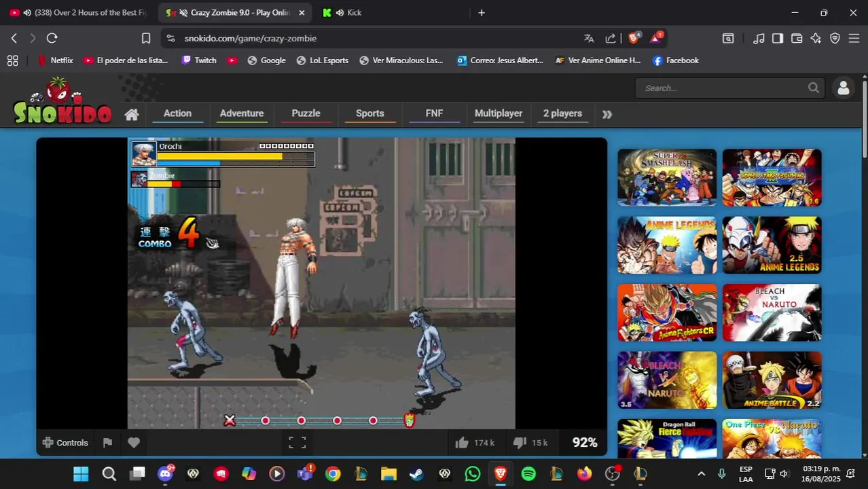Open the 2 players category
The image size is (868, 489).
562,113
